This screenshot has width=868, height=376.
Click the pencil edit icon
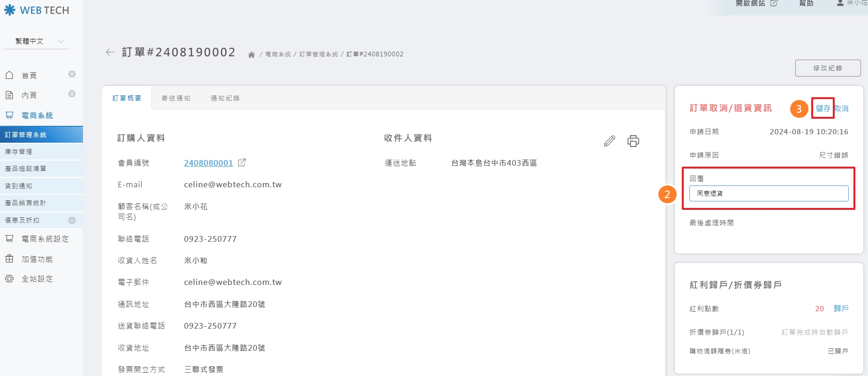tap(609, 141)
